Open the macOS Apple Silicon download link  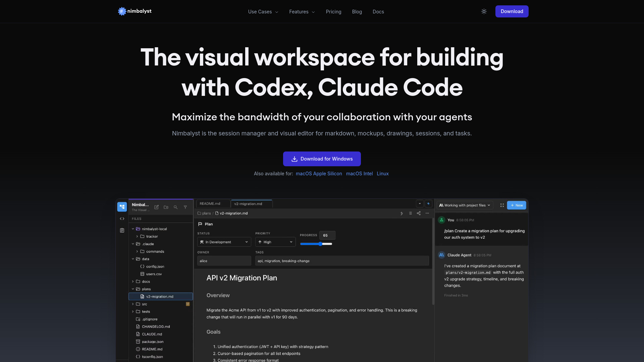[x=319, y=174]
